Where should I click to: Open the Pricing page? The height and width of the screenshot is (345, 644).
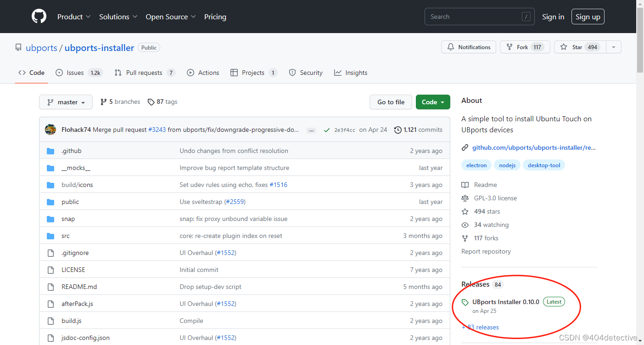tap(215, 17)
